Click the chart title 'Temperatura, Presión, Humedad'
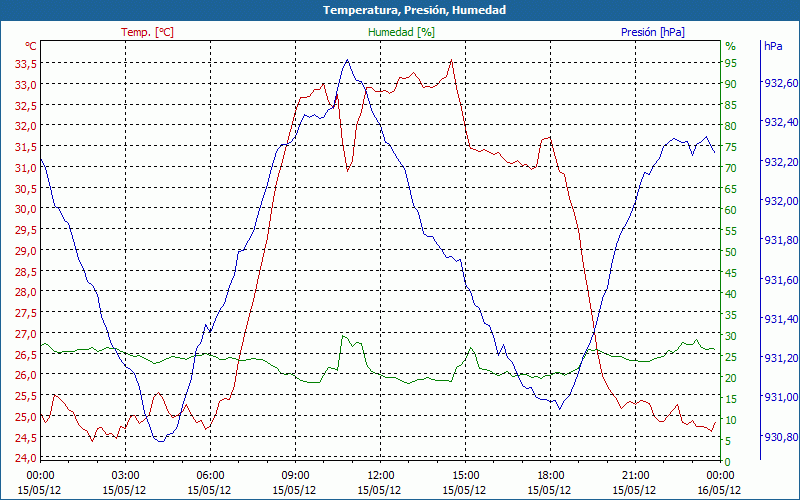This screenshot has height=500, width=800. 414,10
